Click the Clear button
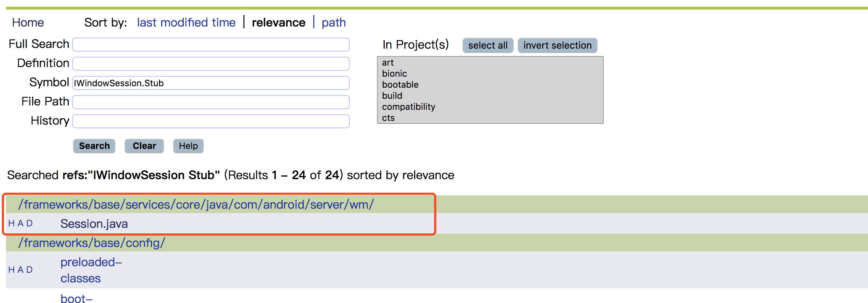This screenshot has height=303, width=868. coord(144,146)
